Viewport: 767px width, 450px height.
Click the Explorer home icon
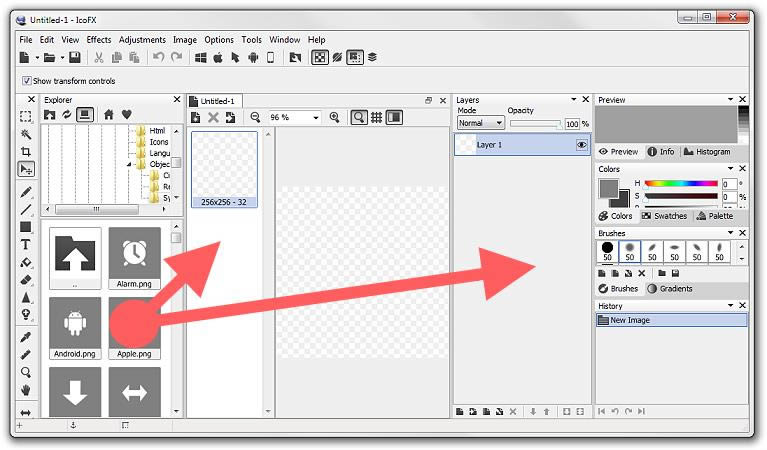tap(109, 115)
